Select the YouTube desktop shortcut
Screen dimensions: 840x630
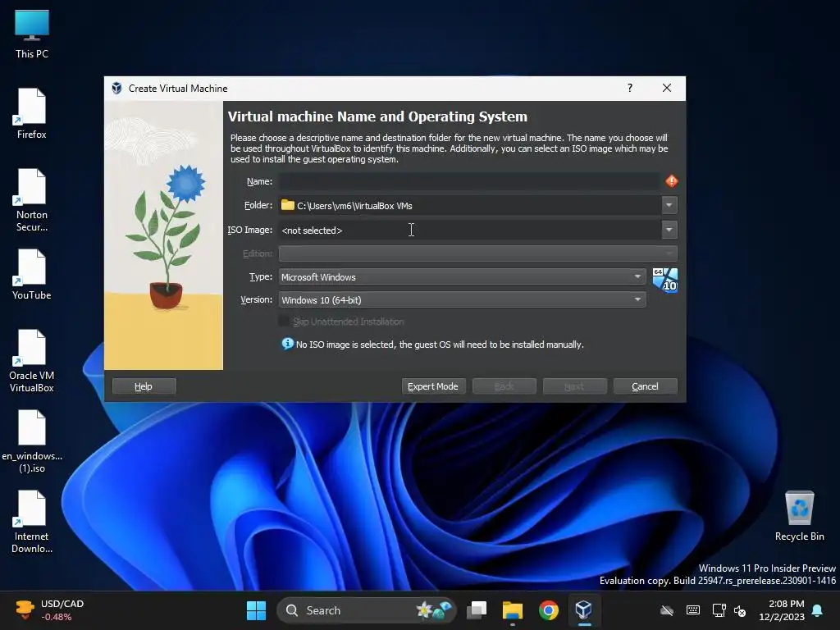pyautogui.click(x=32, y=274)
